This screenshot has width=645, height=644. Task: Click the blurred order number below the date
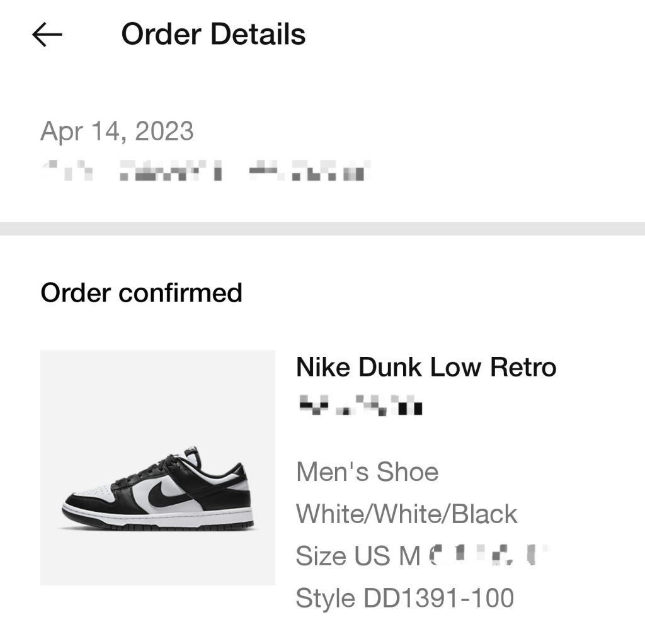pos(205,171)
